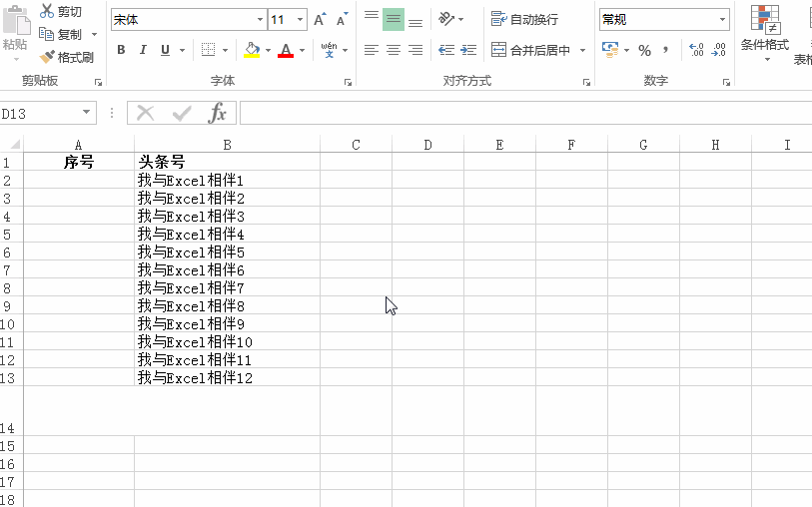Open the font color dropdown arrow

[302, 50]
